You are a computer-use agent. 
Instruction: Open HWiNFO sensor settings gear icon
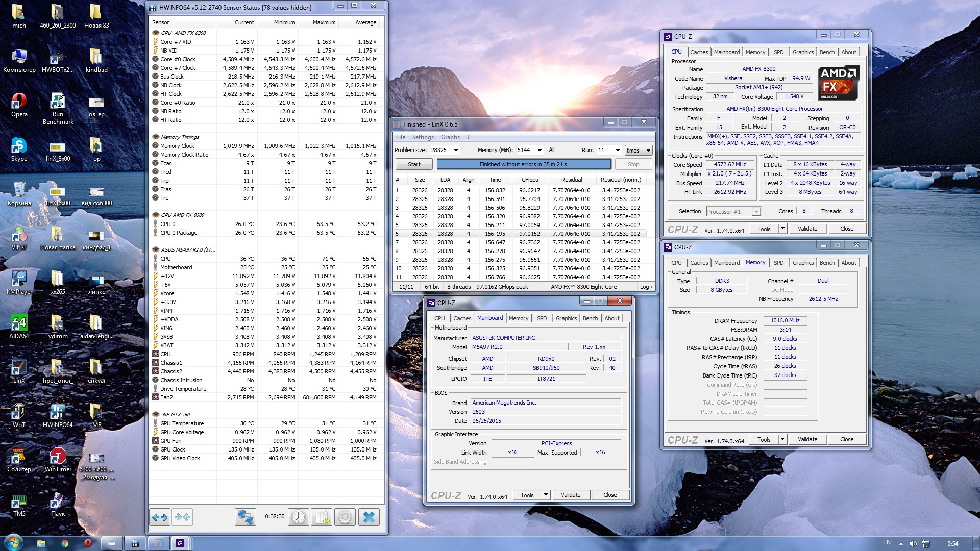(345, 517)
